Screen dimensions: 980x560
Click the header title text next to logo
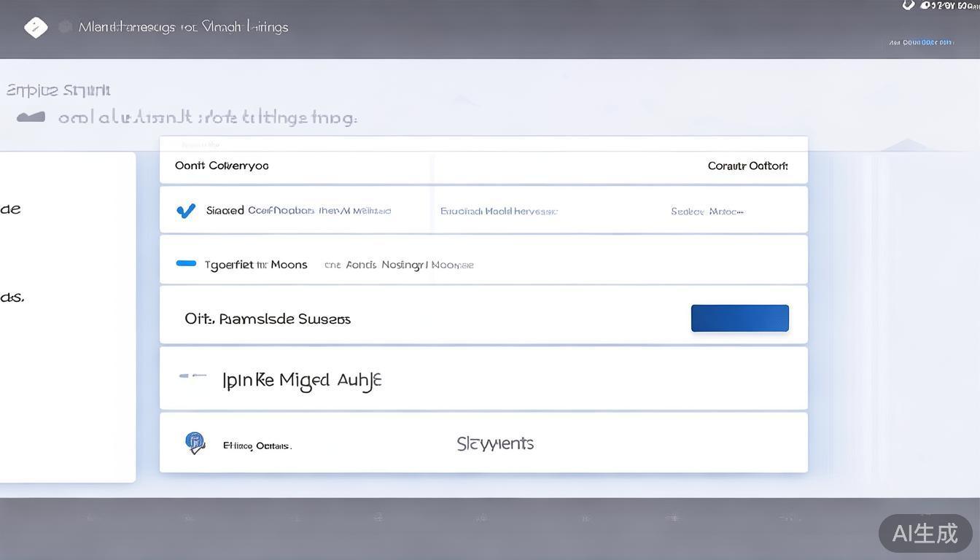(183, 27)
